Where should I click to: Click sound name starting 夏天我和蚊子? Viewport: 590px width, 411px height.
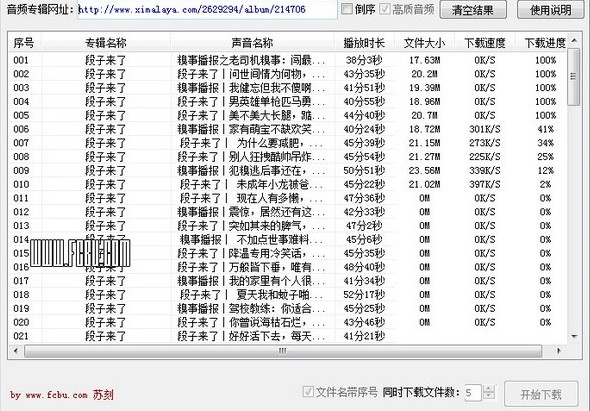251,295
